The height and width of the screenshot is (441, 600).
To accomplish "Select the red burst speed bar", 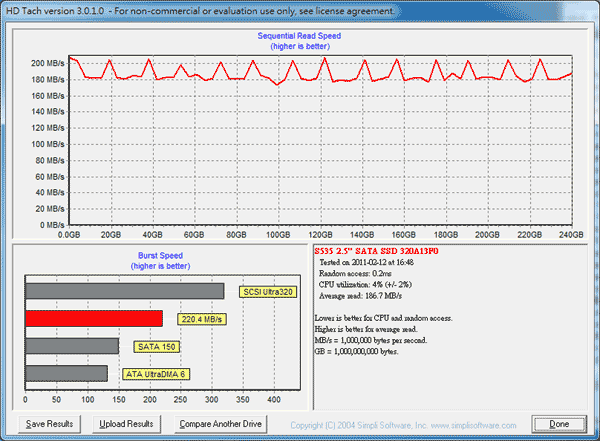I will pyautogui.click(x=94, y=319).
